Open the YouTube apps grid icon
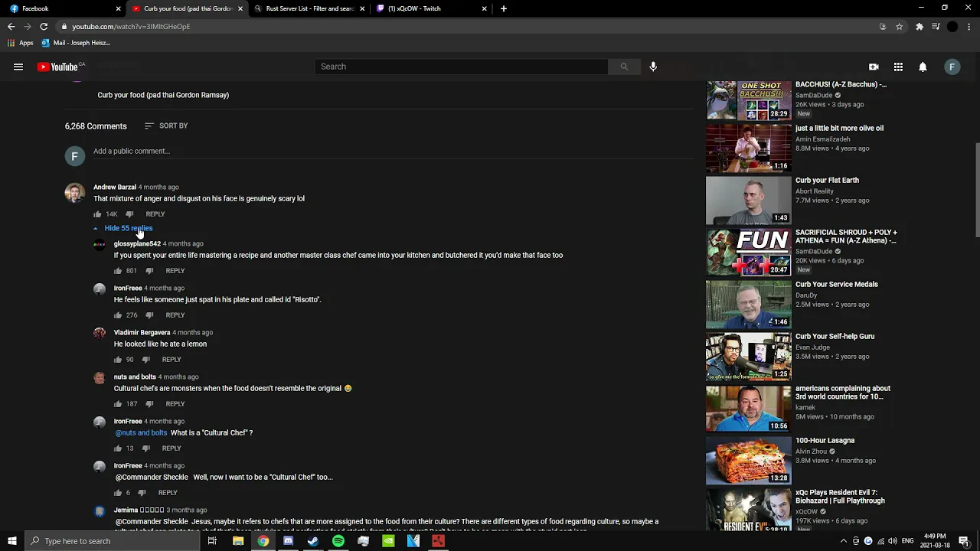Viewport: 980px width, 551px height. pos(898,67)
